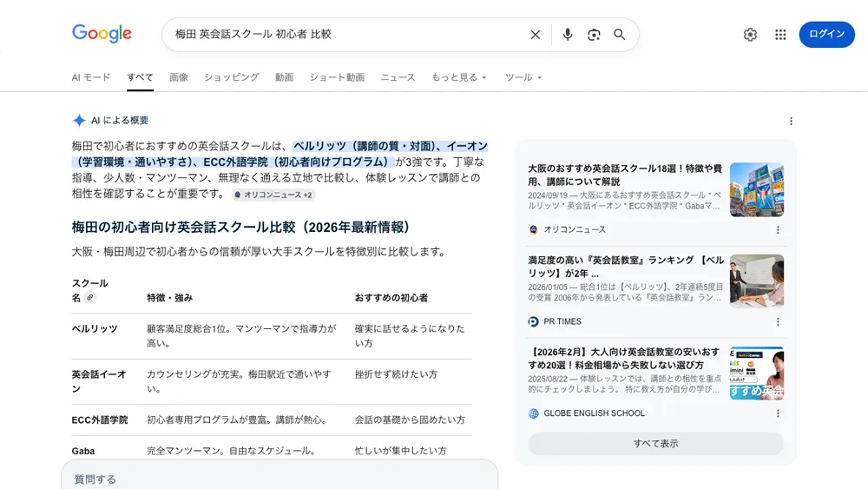The width and height of the screenshot is (868, 489).
Task: Switch to ショート動画 tab
Action: [337, 77]
